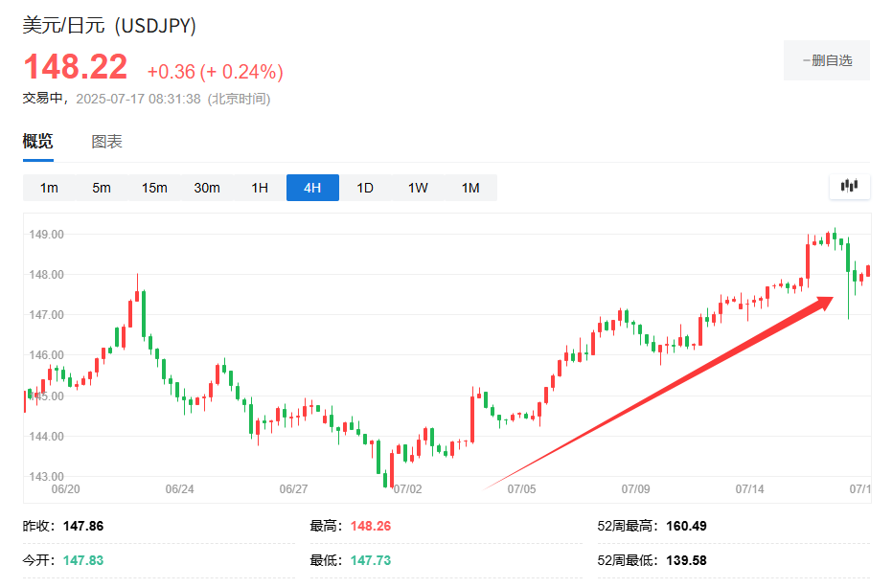893x588 pixels.
Task: Select the 4H timeframe button
Action: (311, 188)
